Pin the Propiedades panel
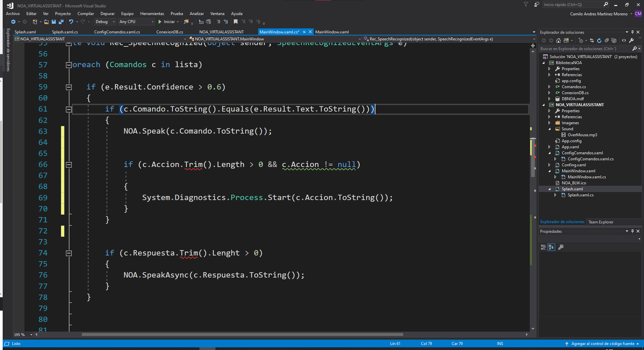 [632, 231]
